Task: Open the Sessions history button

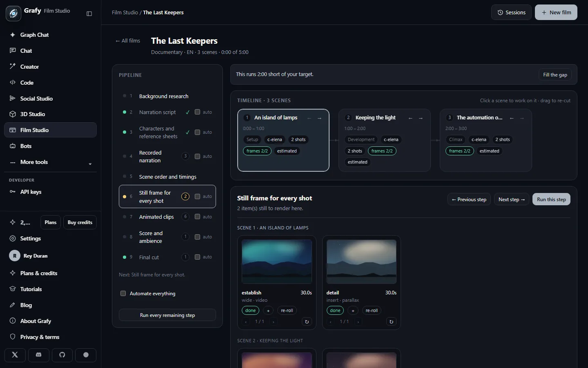Action: tap(511, 12)
